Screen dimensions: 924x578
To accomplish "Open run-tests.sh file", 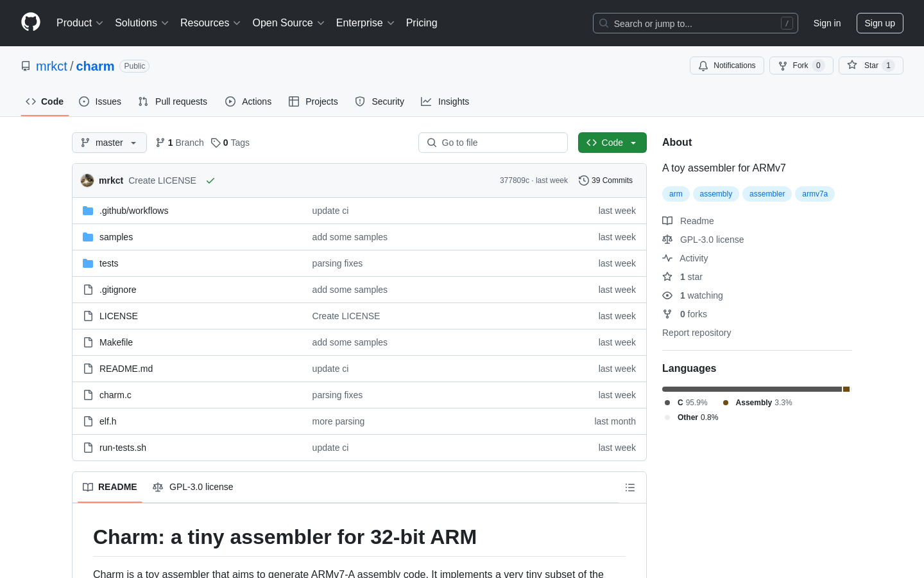I will (123, 448).
